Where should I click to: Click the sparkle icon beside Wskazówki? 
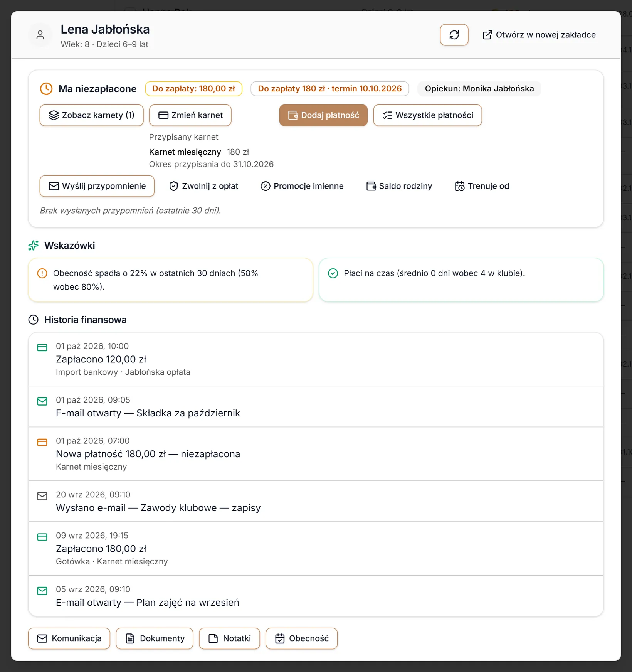click(x=34, y=246)
